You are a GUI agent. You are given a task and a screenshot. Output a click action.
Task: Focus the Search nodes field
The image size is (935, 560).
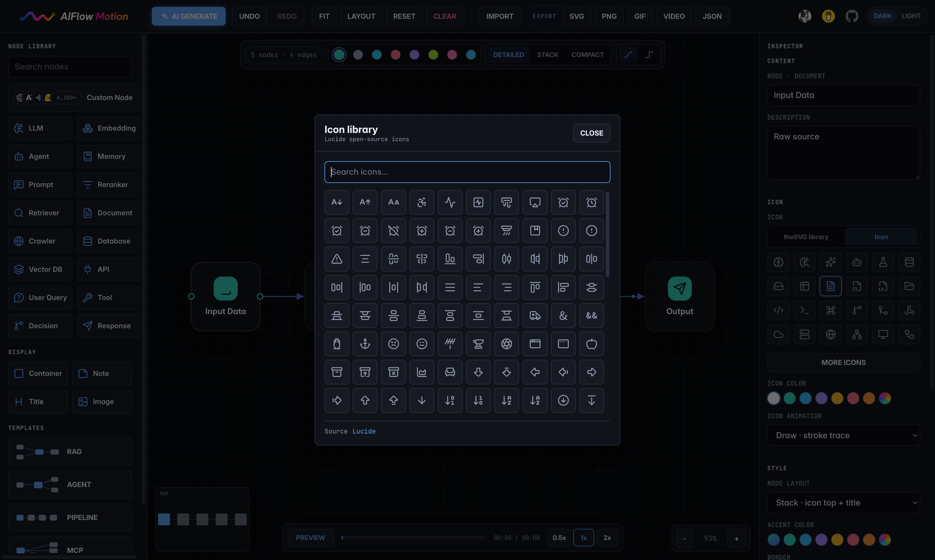point(70,66)
